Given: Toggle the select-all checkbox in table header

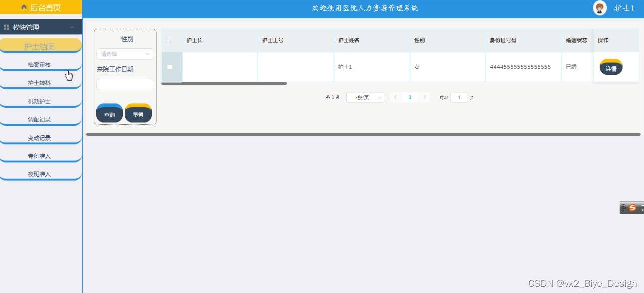Looking at the screenshot, I should [168, 40].
